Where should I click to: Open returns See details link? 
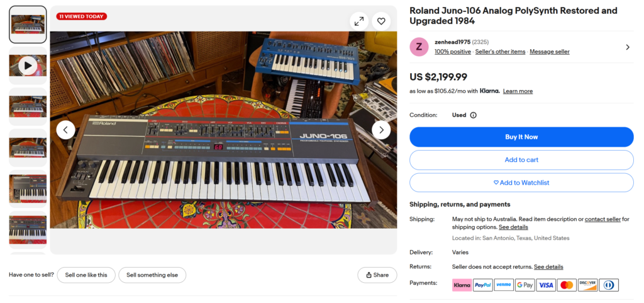click(x=548, y=267)
